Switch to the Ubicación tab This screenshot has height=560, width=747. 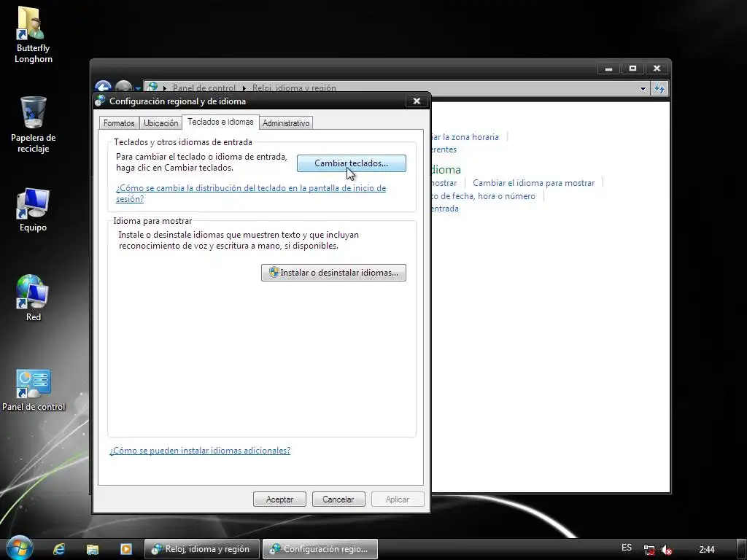pyautogui.click(x=161, y=122)
